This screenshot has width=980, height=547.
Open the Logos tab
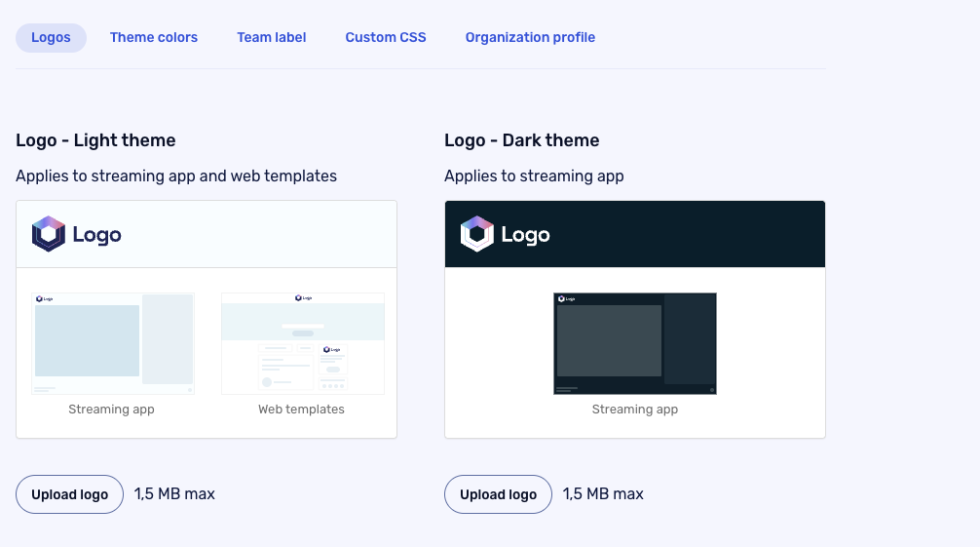pos(51,38)
